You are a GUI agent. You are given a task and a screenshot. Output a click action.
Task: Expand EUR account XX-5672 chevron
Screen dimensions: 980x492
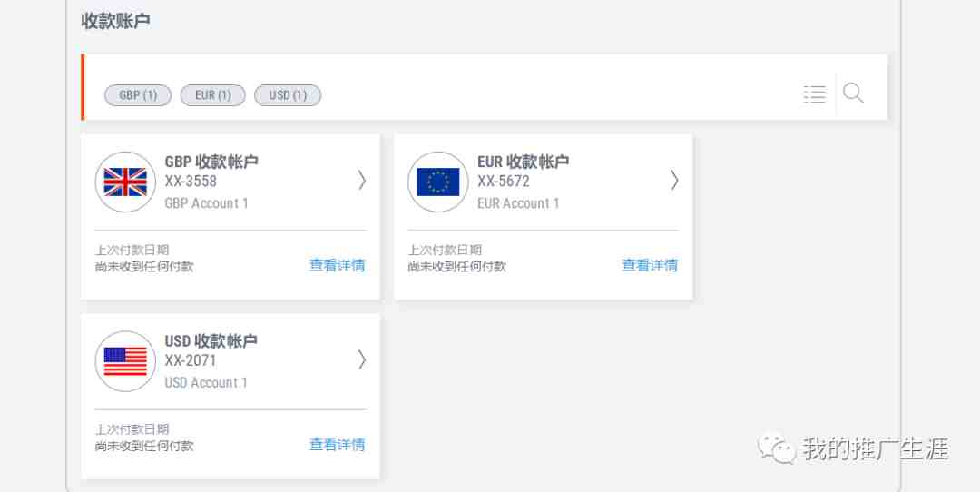click(674, 180)
